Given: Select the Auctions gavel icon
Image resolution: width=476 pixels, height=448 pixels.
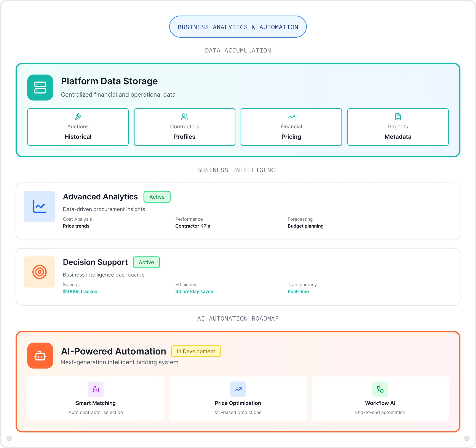Looking at the screenshot, I should [x=78, y=117].
